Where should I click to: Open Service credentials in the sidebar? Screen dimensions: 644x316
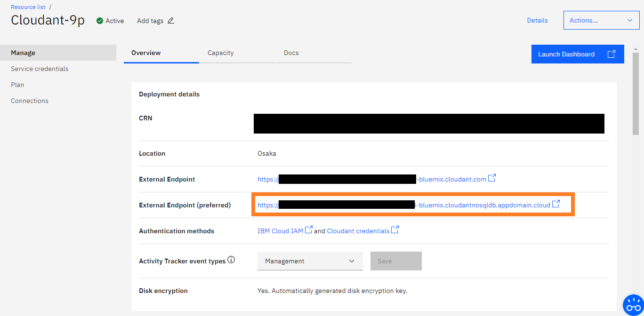coord(40,69)
